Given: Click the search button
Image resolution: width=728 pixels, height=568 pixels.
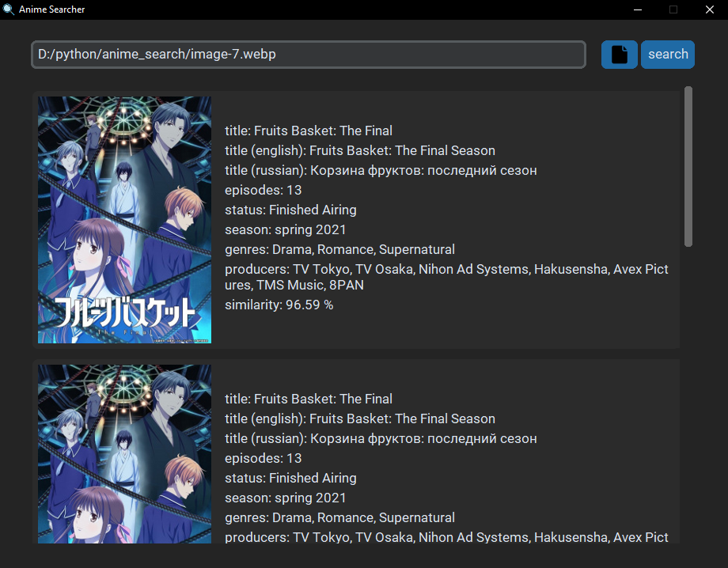Looking at the screenshot, I should [668, 55].
